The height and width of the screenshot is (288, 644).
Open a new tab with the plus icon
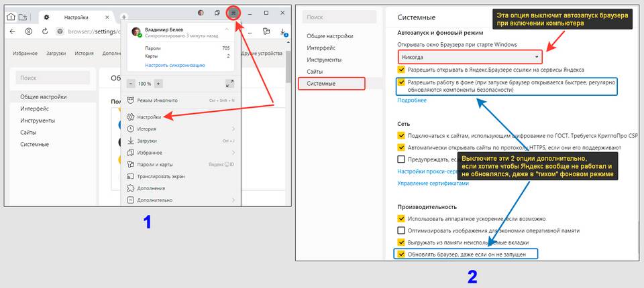point(123,17)
